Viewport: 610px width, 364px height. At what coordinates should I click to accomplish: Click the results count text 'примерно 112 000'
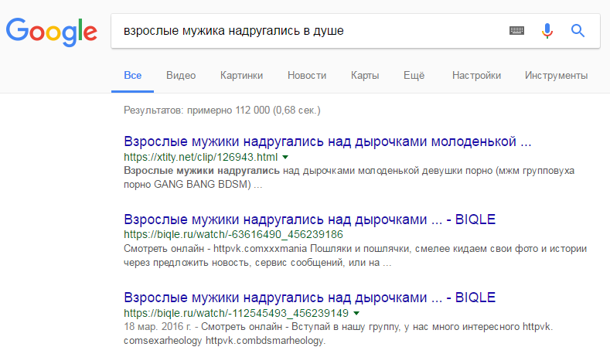(228, 111)
